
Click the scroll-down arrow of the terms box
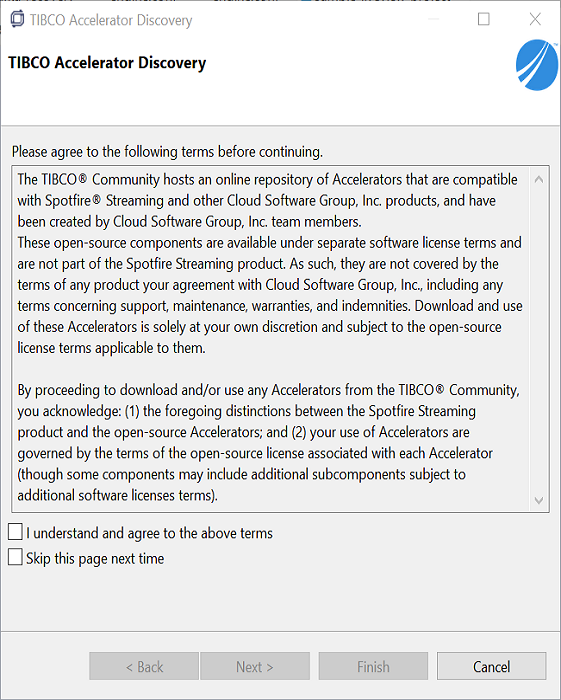tap(539, 500)
